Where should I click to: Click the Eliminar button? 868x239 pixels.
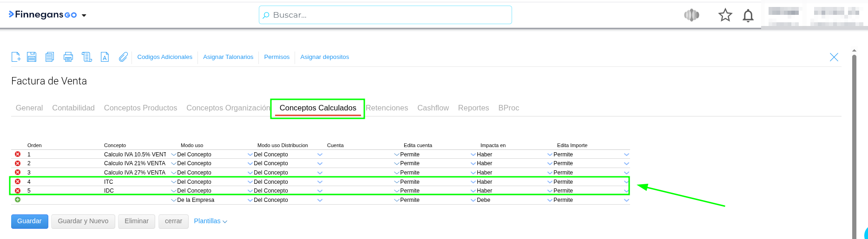point(137,221)
